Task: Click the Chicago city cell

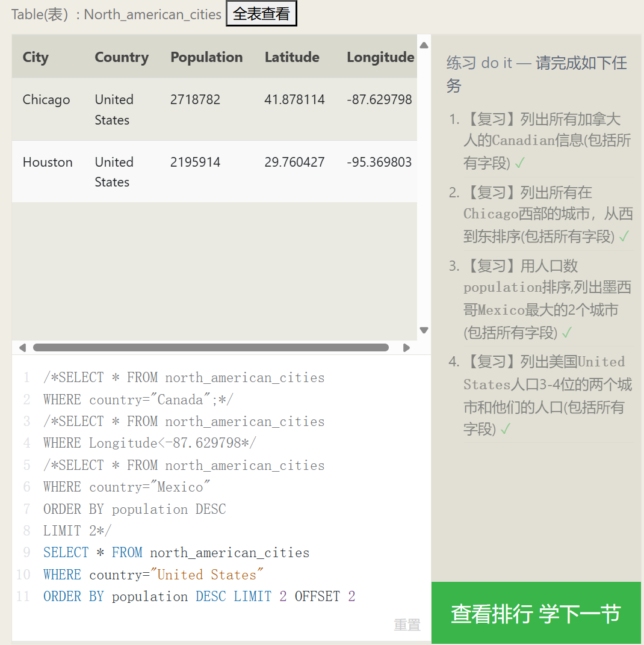Action: (x=46, y=100)
